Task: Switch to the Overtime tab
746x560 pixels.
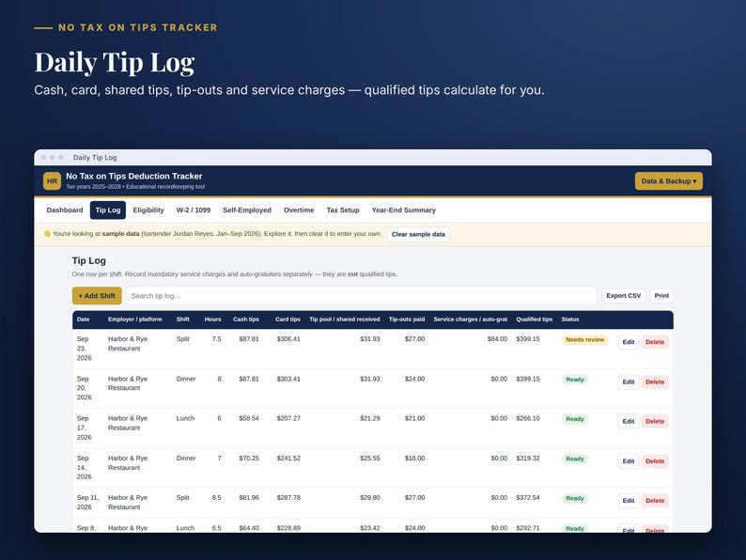Action: pos(299,210)
